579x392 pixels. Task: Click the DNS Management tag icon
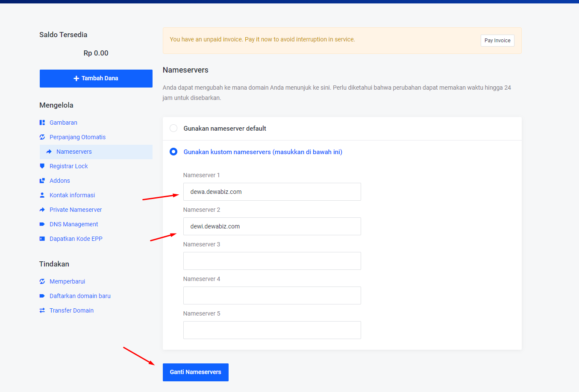[42, 224]
